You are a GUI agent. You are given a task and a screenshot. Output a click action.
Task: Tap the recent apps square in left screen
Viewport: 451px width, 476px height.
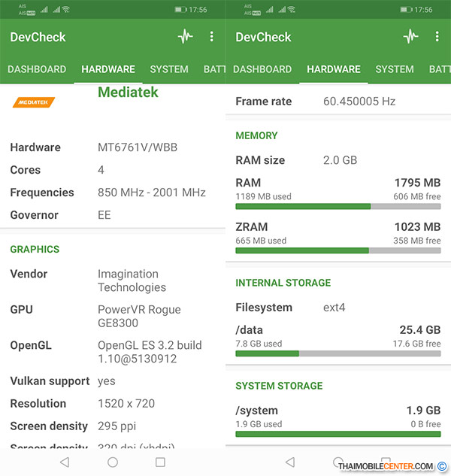point(160,462)
